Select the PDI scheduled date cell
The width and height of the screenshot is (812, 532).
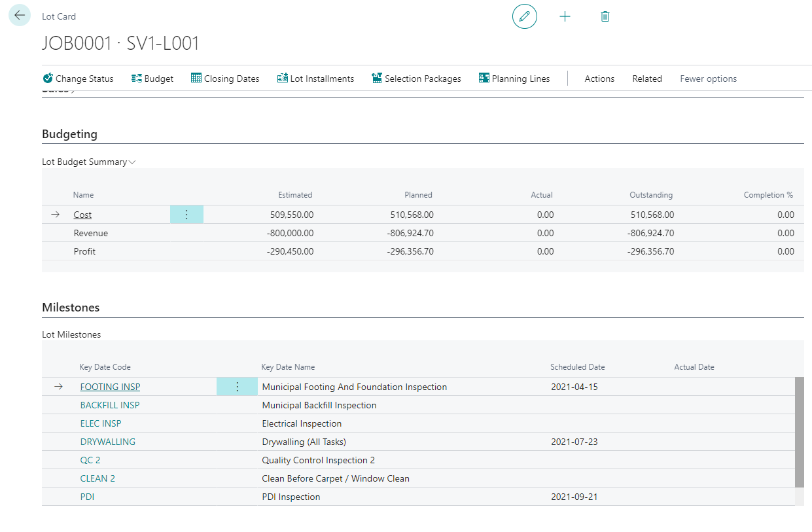tap(574, 497)
